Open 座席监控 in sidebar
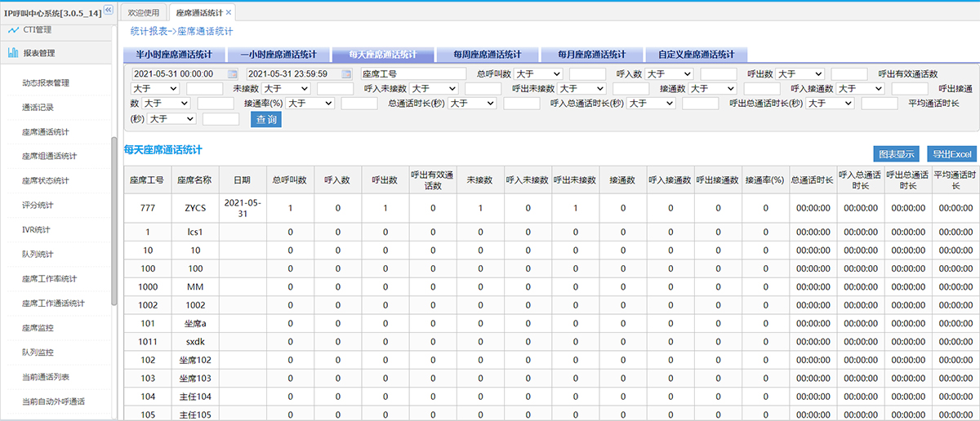The width and height of the screenshot is (980, 421). [38, 327]
